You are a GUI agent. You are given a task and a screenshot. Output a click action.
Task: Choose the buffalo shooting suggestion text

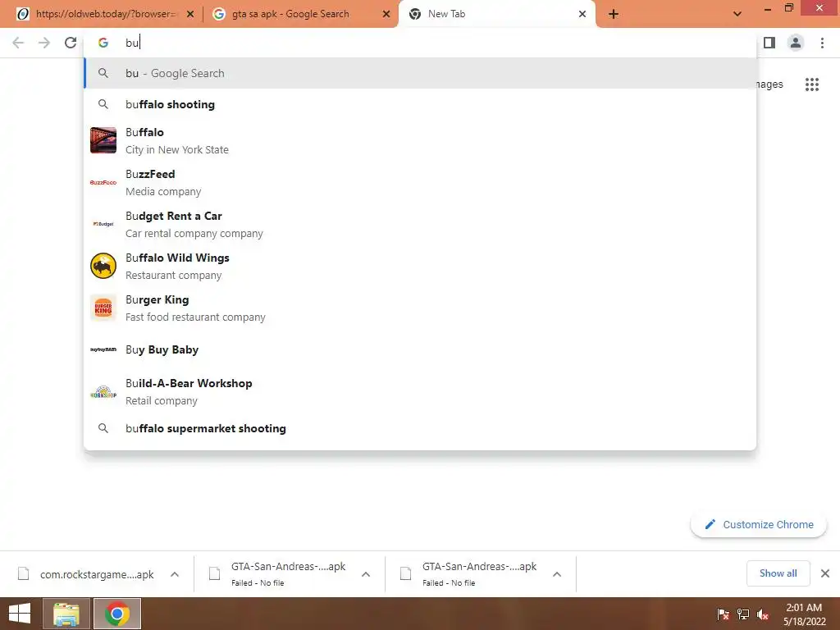pyautogui.click(x=170, y=104)
